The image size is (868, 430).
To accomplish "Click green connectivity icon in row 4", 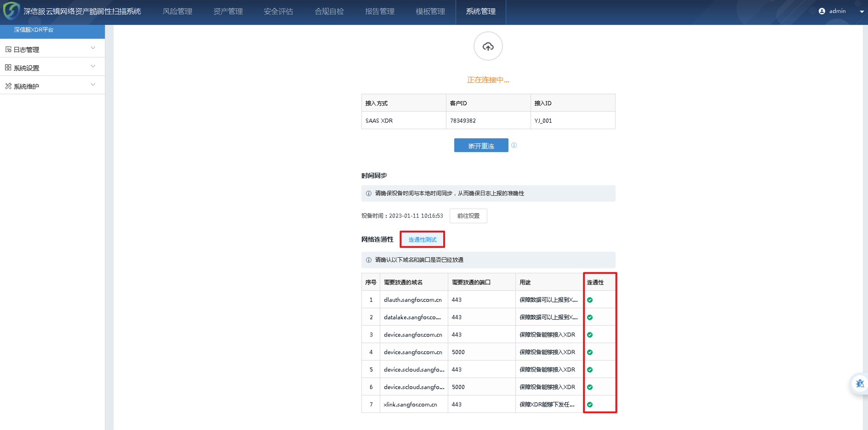I will 590,352.
